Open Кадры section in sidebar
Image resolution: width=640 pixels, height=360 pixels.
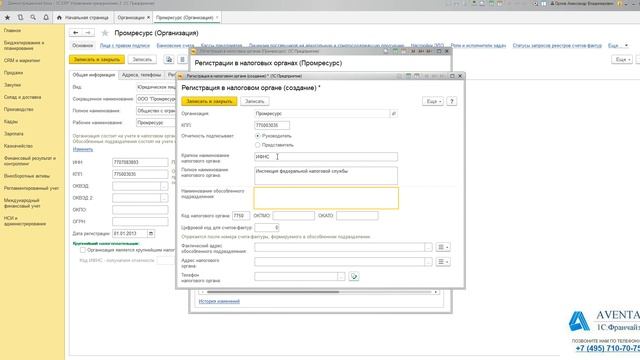coord(11,122)
